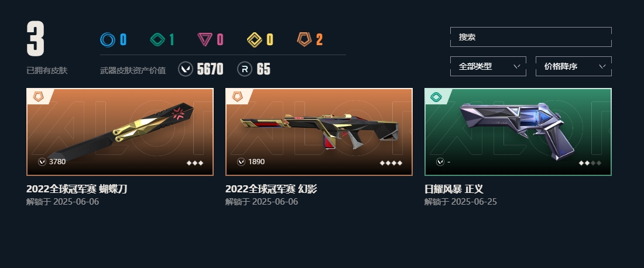The width and height of the screenshot is (644, 268).
Task: Click the yellow Ultra tier diamond icon
Action: 255,39
